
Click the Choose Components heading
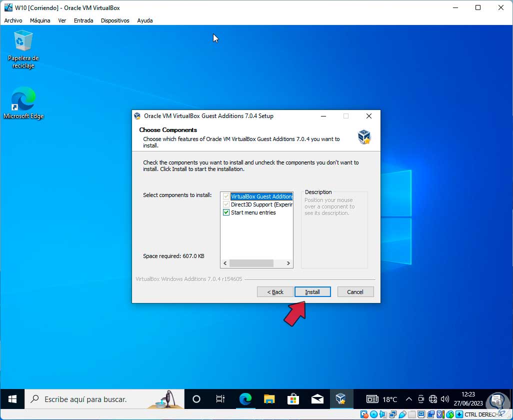pos(168,130)
